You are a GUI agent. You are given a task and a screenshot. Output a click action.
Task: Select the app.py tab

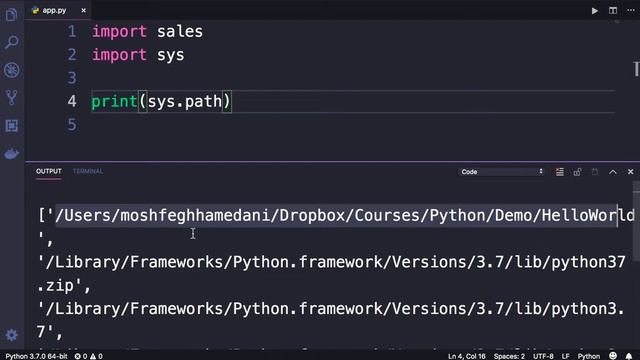click(58, 11)
